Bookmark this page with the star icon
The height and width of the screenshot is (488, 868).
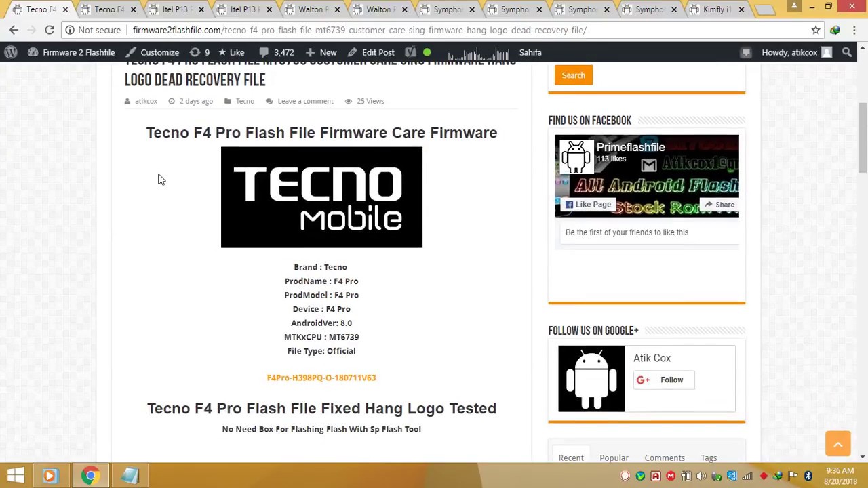point(816,30)
